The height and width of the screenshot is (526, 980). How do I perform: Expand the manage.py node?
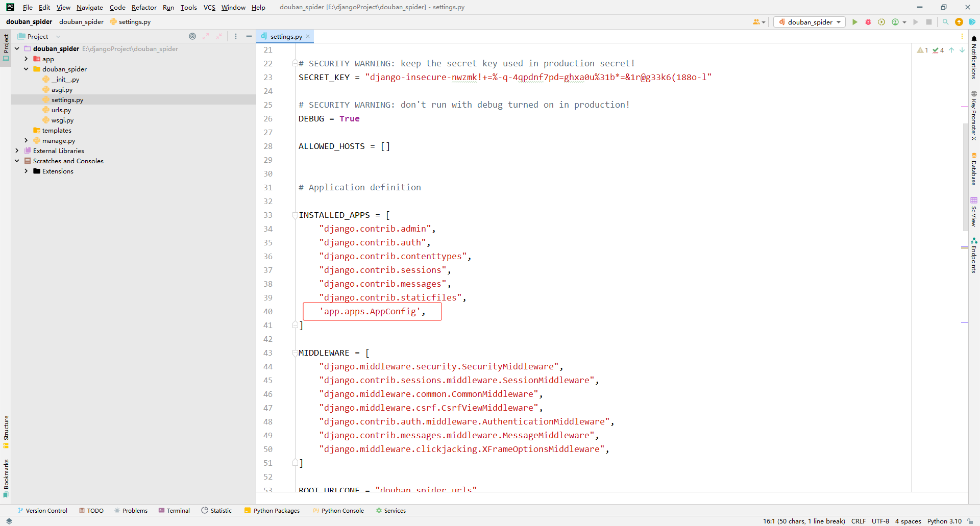[26, 140]
